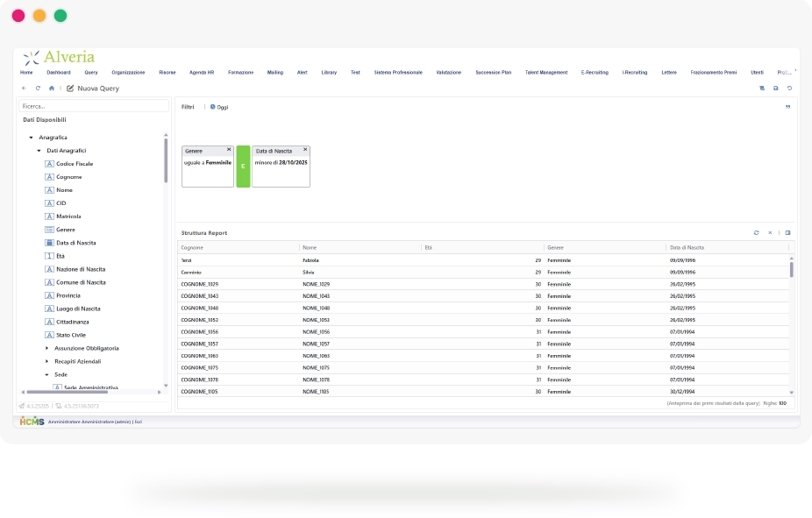Screen dimensions: 812x518
Task: Click the report table scroll down arrow
Action: (791, 393)
